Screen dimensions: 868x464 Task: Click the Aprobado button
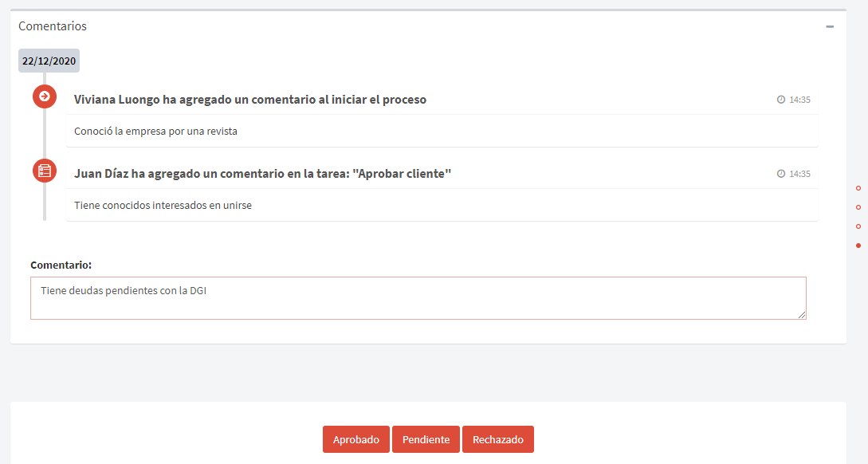(356, 439)
